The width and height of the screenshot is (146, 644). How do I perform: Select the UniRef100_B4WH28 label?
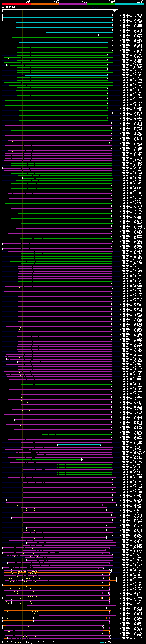click(131, 261)
